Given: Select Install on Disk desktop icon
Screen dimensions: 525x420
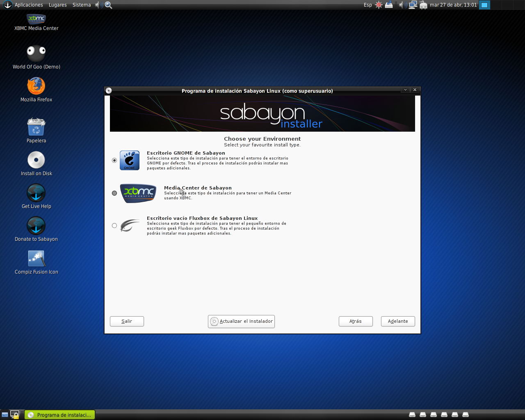Looking at the screenshot, I should pyautogui.click(x=36, y=163).
